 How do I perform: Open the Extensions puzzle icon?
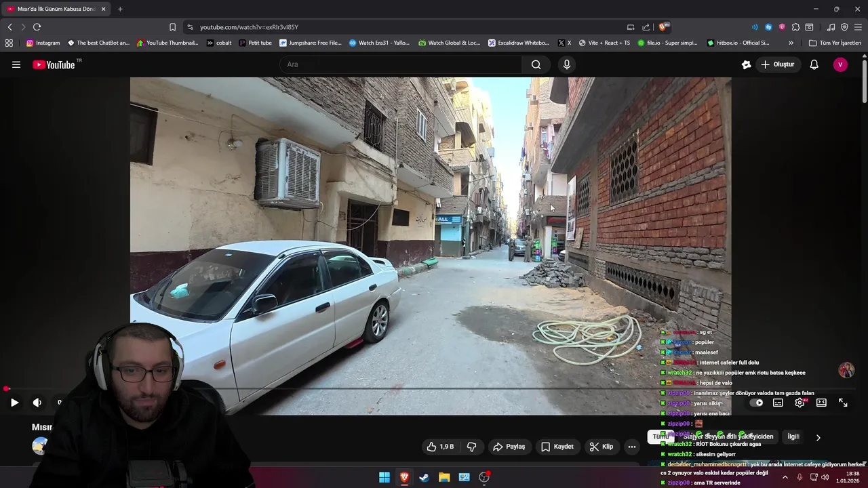795,27
